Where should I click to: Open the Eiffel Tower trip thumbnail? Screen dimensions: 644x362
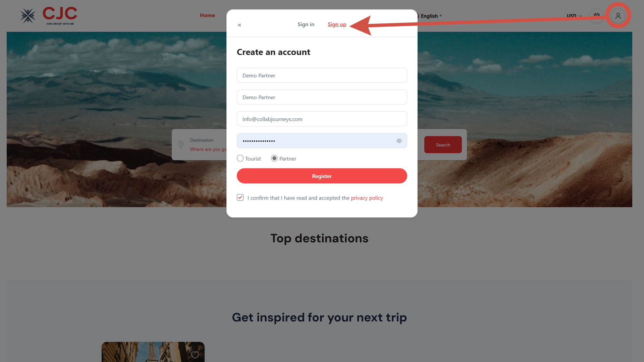tap(153, 352)
